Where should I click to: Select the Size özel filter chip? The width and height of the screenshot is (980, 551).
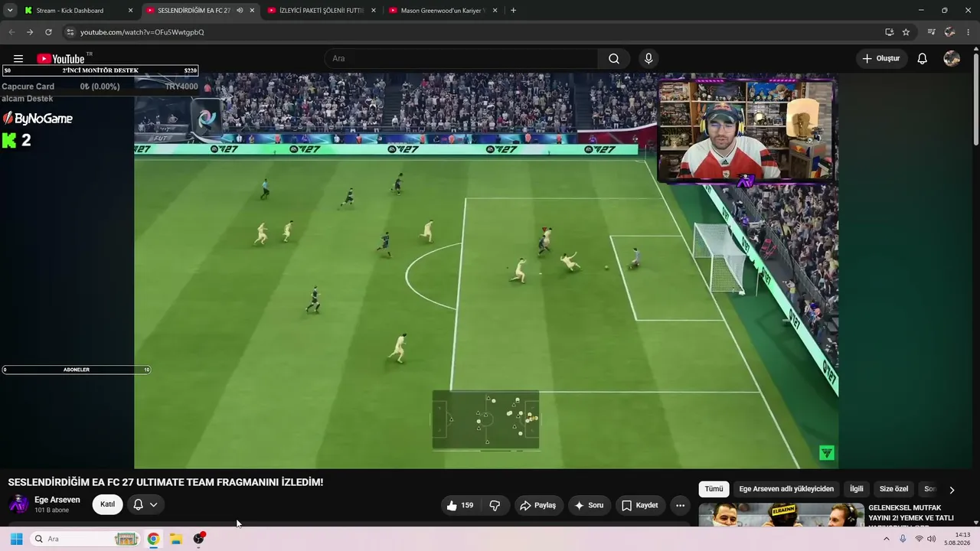point(893,490)
